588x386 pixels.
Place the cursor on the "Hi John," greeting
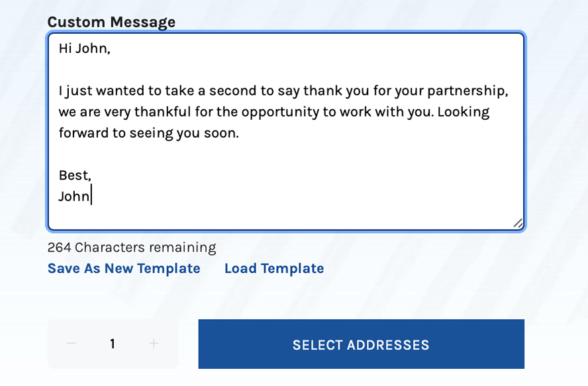85,48
